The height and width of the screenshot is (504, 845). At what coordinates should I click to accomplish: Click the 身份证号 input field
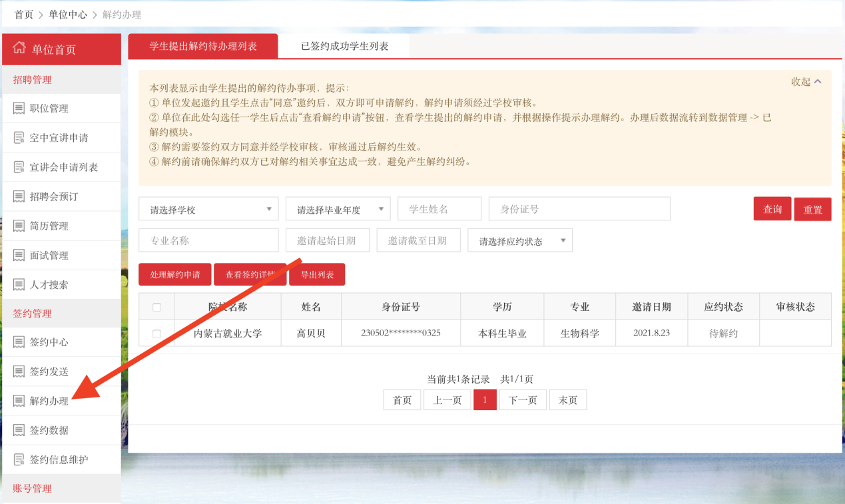coord(579,209)
